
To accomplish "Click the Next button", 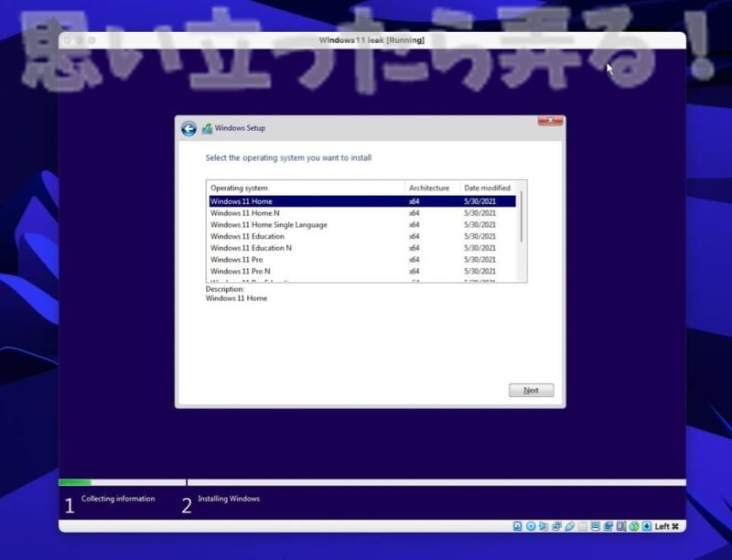I will coord(532,390).
